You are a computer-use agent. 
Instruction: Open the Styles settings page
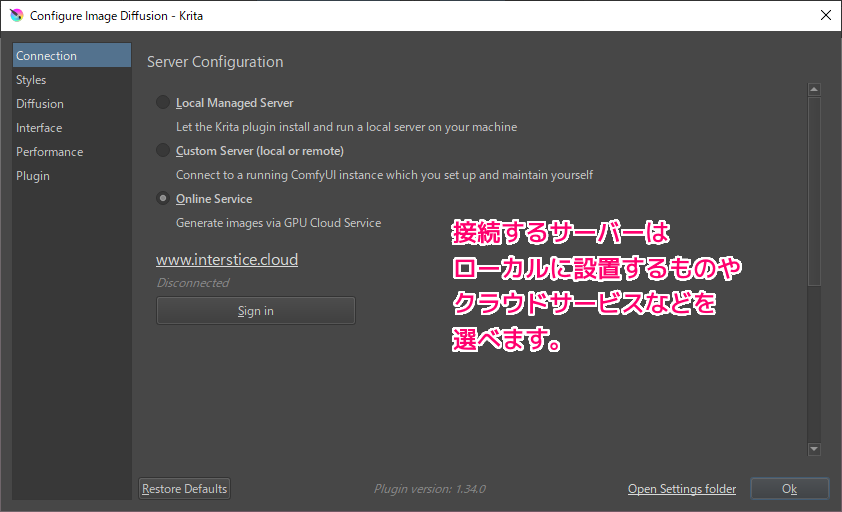coord(71,80)
